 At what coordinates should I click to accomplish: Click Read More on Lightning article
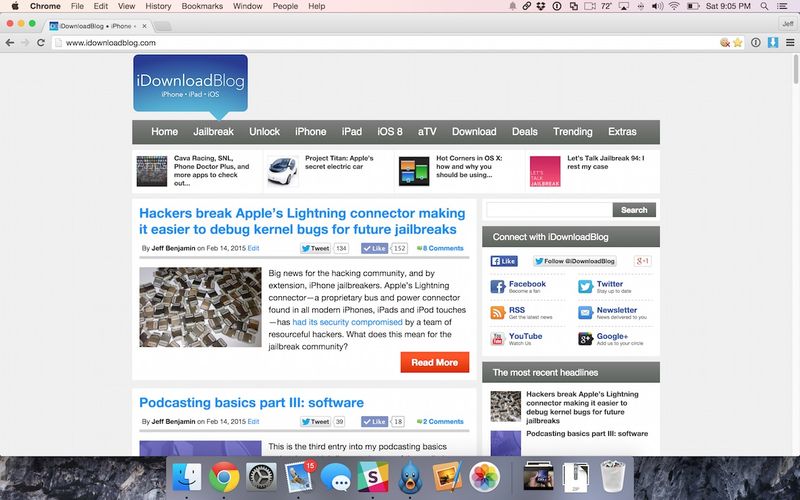[x=435, y=362]
